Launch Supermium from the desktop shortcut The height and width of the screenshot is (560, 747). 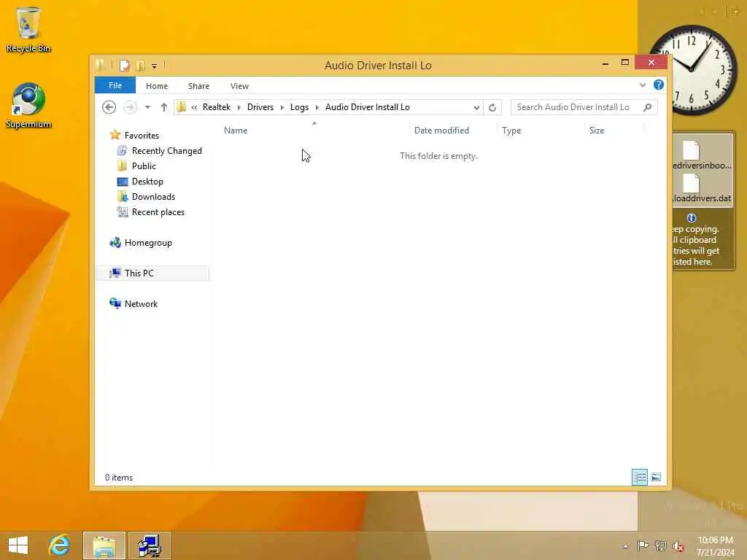[28, 106]
